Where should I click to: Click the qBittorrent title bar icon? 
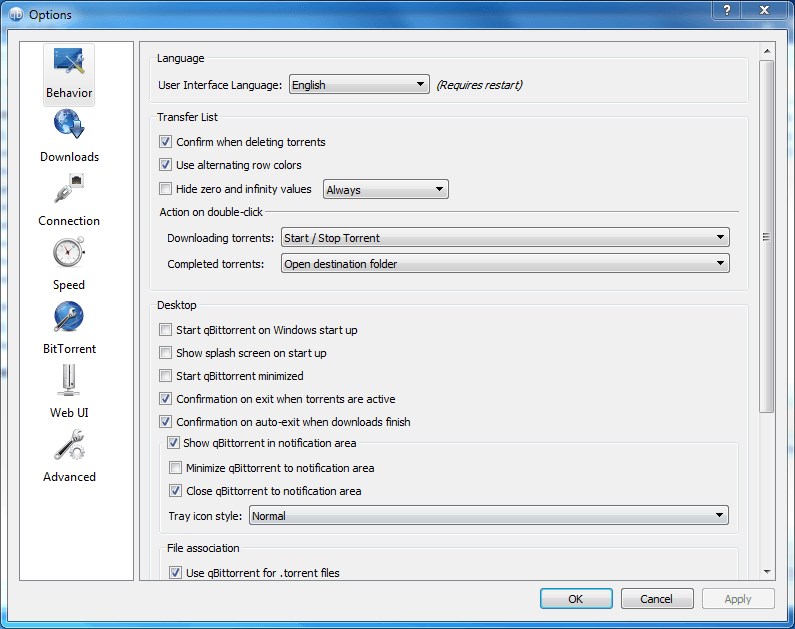(x=16, y=14)
